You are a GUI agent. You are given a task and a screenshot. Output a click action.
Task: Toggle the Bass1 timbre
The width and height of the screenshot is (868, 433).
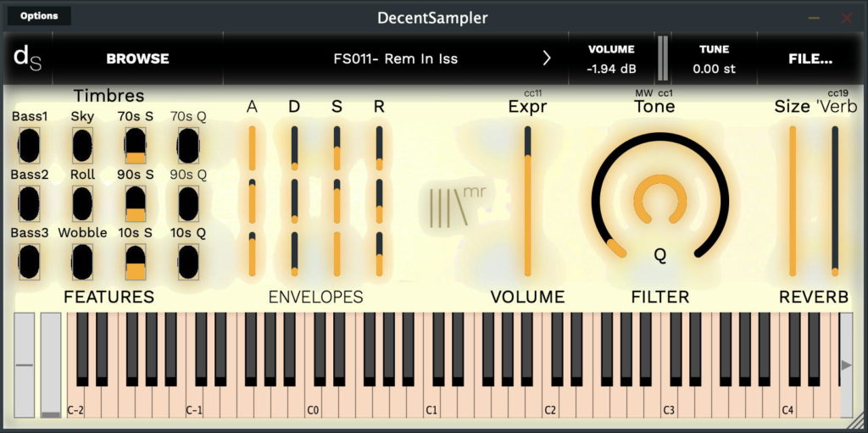30,145
